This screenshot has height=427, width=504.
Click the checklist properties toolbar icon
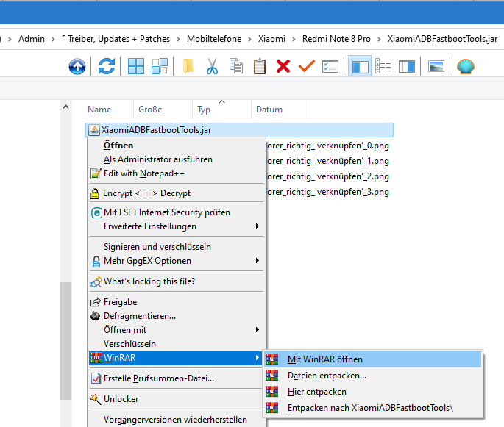[330, 66]
